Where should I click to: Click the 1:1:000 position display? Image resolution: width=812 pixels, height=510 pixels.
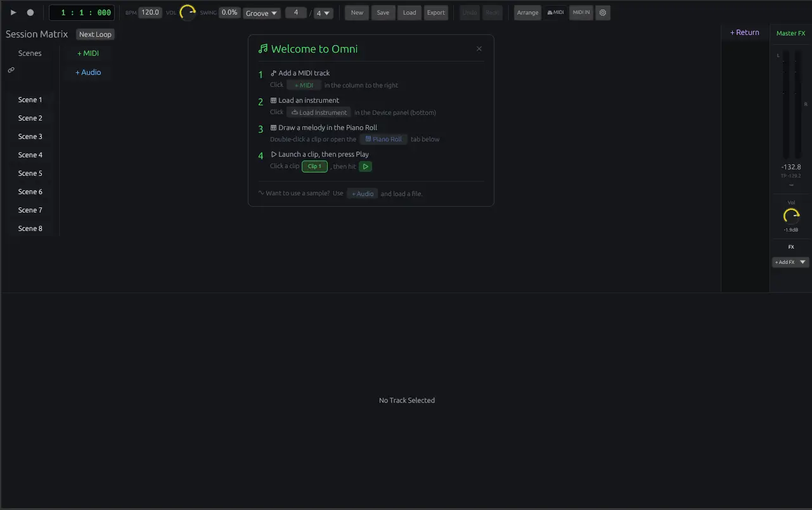(x=82, y=13)
